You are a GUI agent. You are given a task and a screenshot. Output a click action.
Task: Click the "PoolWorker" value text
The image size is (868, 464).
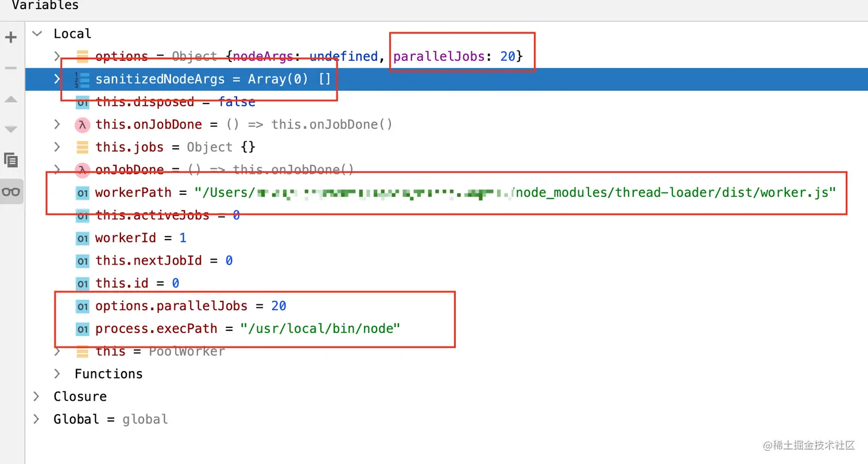(187, 351)
